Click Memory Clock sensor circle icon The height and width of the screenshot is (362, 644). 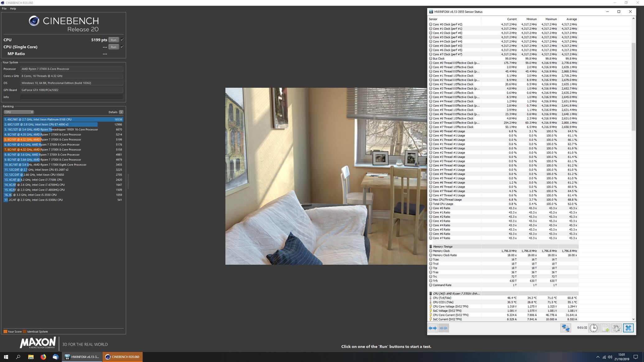pyautogui.click(x=431, y=251)
